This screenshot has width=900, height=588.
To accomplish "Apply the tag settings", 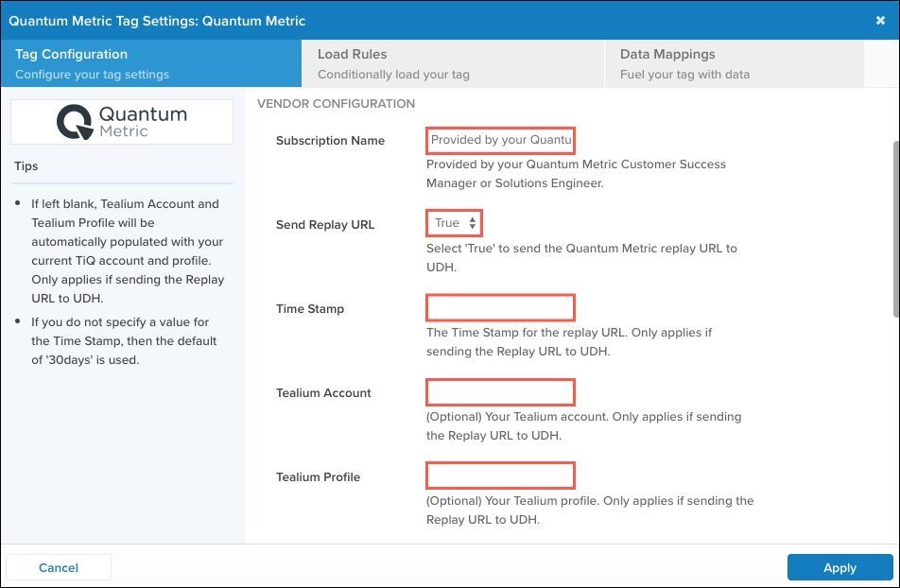I will 839,567.
